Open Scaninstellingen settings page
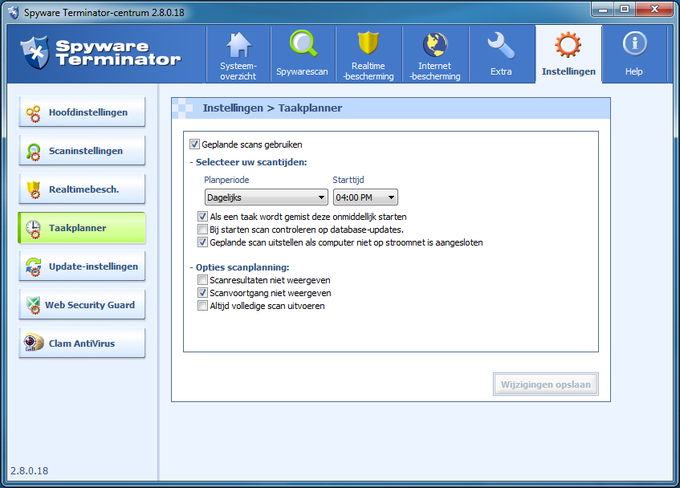This screenshot has width=680, height=488. (x=82, y=151)
